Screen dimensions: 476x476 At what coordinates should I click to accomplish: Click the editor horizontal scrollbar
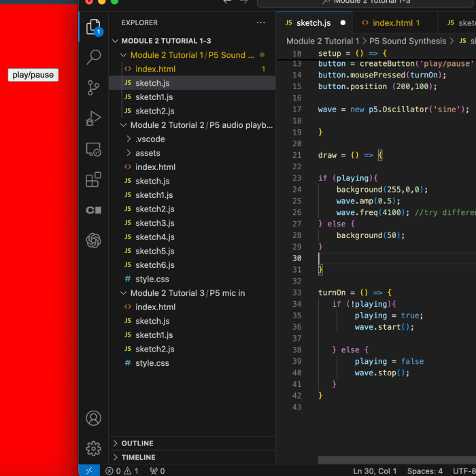(396, 460)
